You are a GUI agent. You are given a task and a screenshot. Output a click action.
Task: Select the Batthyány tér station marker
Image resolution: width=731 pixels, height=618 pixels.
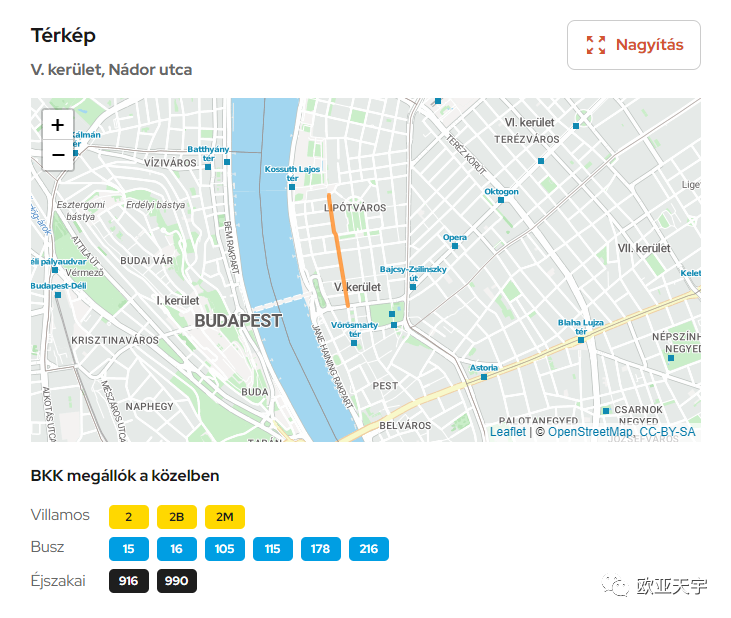tap(208, 167)
